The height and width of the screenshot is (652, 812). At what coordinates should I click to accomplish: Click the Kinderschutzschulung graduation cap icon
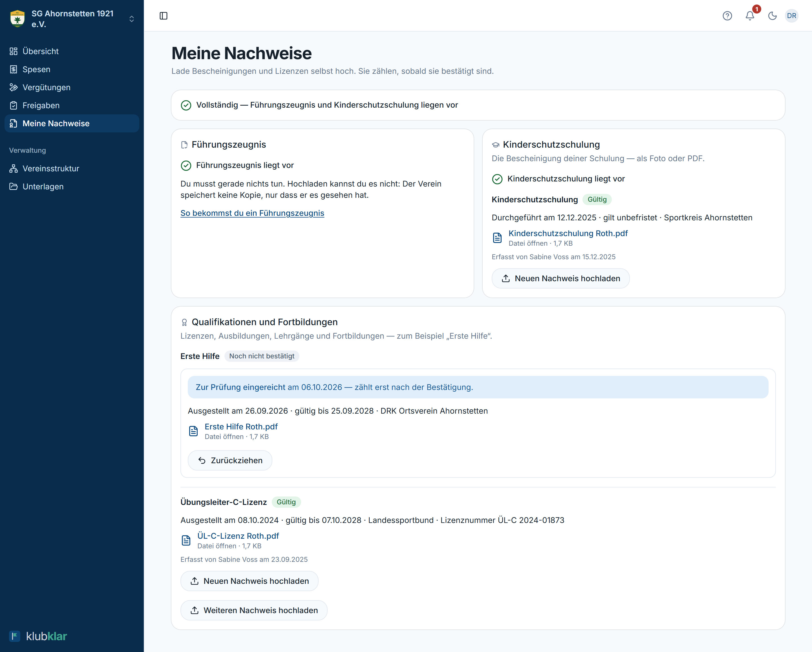click(496, 145)
